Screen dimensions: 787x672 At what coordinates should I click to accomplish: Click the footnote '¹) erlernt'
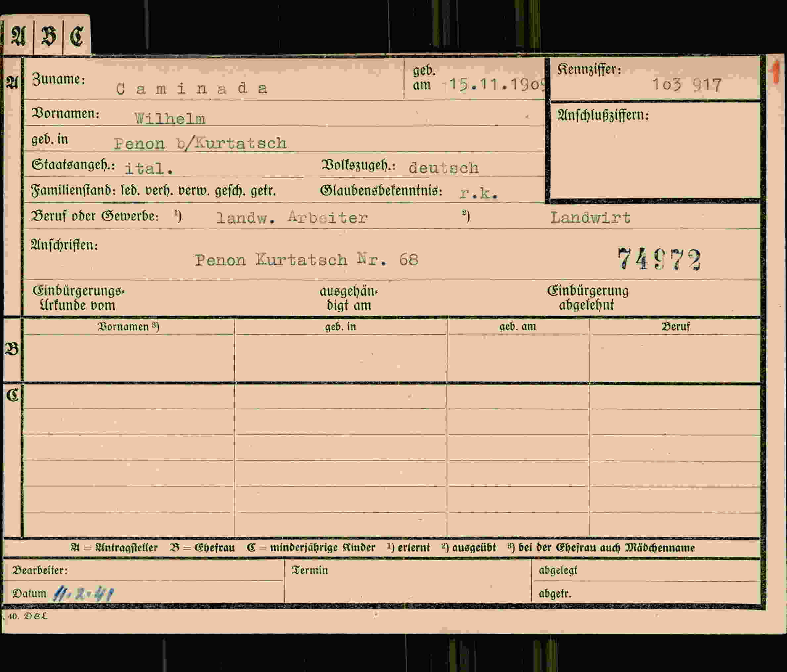coord(408,548)
